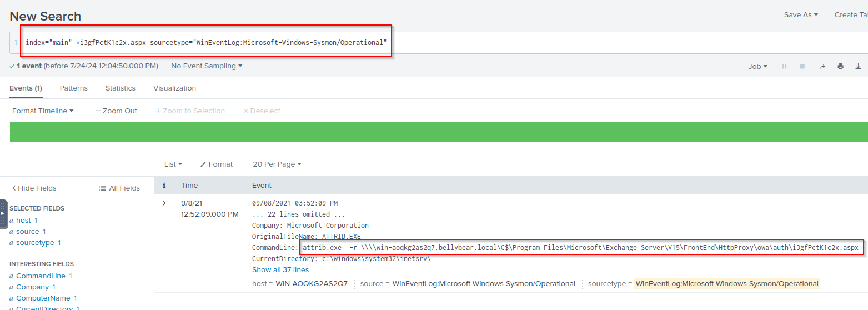Open the Save As dropdown
The width and height of the screenshot is (868, 310).
(800, 15)
